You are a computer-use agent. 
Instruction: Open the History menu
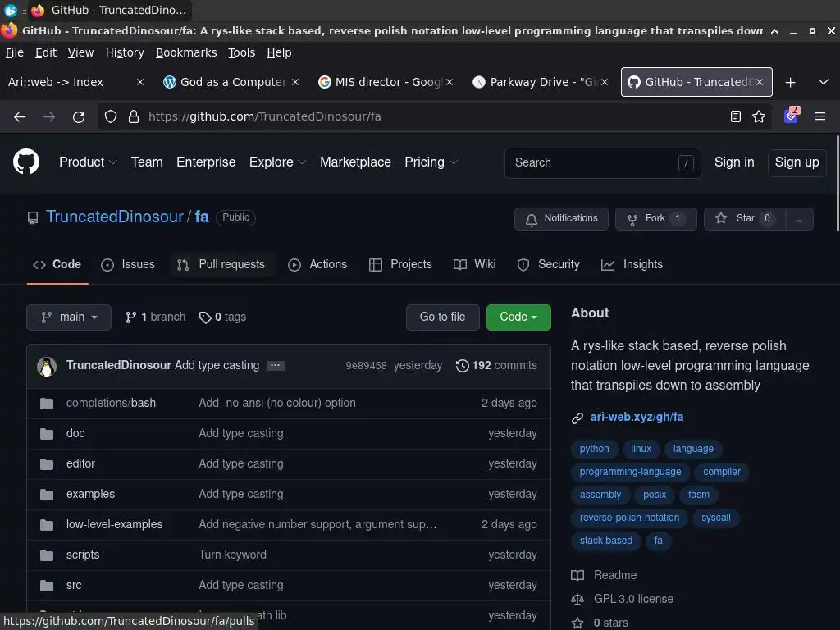[125, 52]
